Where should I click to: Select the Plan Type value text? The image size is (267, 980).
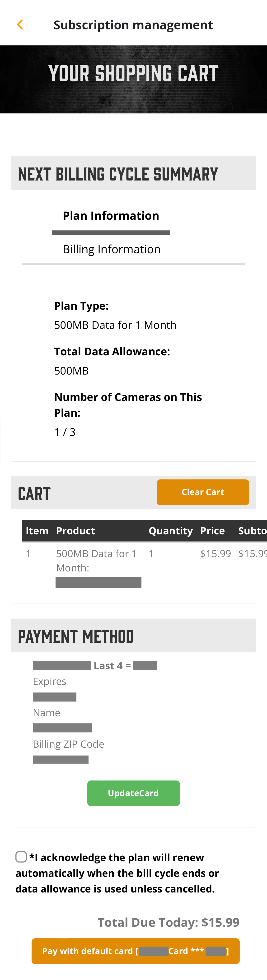tap(115, 325)
